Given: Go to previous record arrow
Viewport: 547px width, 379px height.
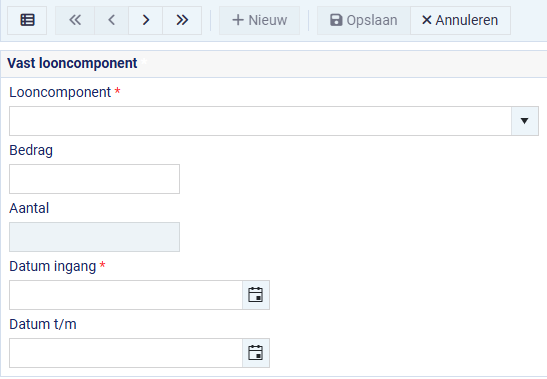Looking at the screenshot, I should click(111, 20).
